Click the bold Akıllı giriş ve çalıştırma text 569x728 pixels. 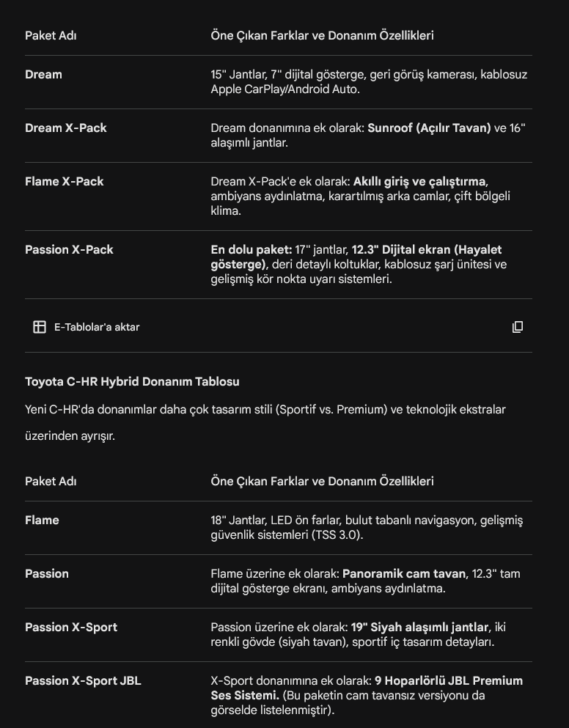tap(419, 182)
